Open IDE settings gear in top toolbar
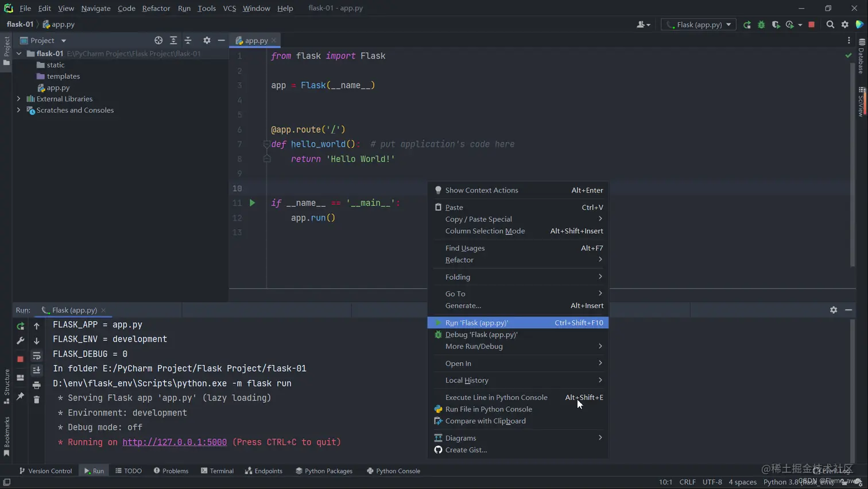This screenshot has height=489, width=868. [x=845, y=25]
